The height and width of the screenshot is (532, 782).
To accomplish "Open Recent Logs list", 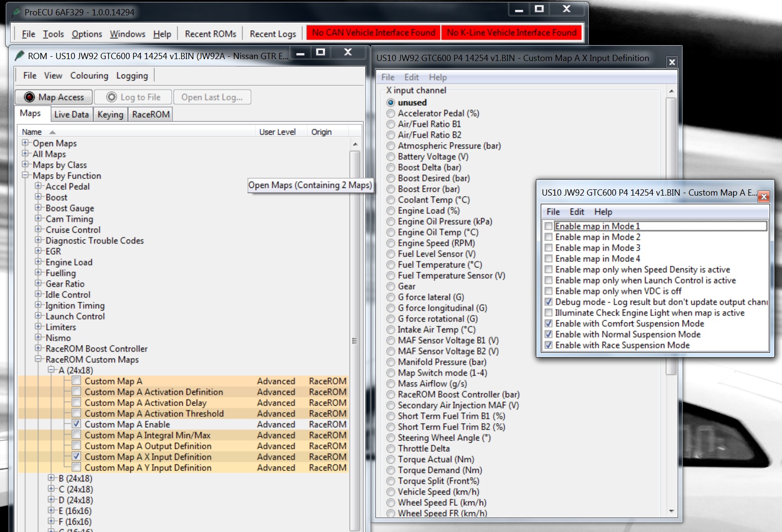I will click(x=273, y=34).
